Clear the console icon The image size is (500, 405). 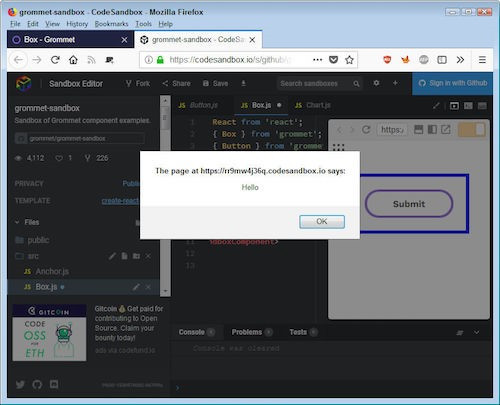(460, 333)
